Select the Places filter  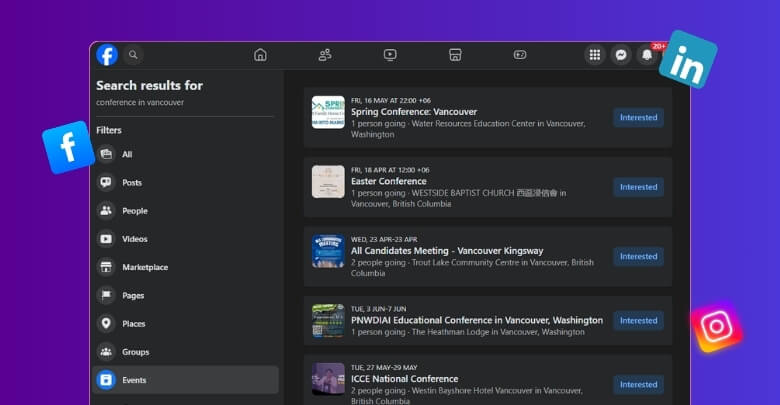[x=185, y=323]
